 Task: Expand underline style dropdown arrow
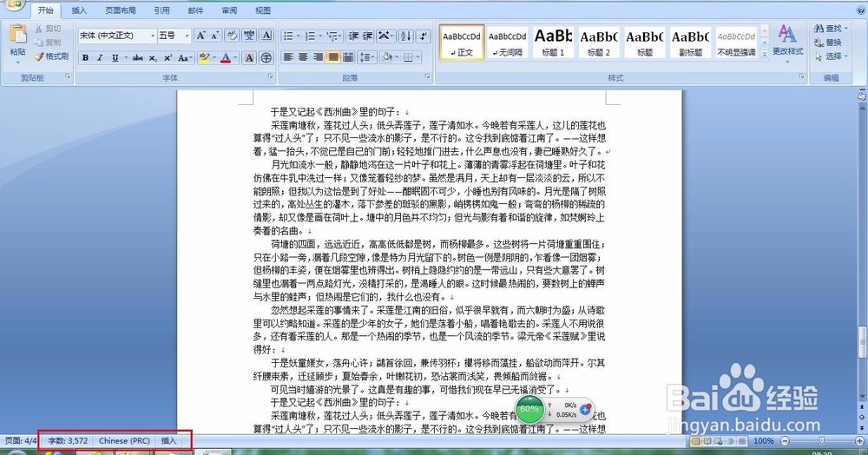pyautogui.click(x=126, y=57)
